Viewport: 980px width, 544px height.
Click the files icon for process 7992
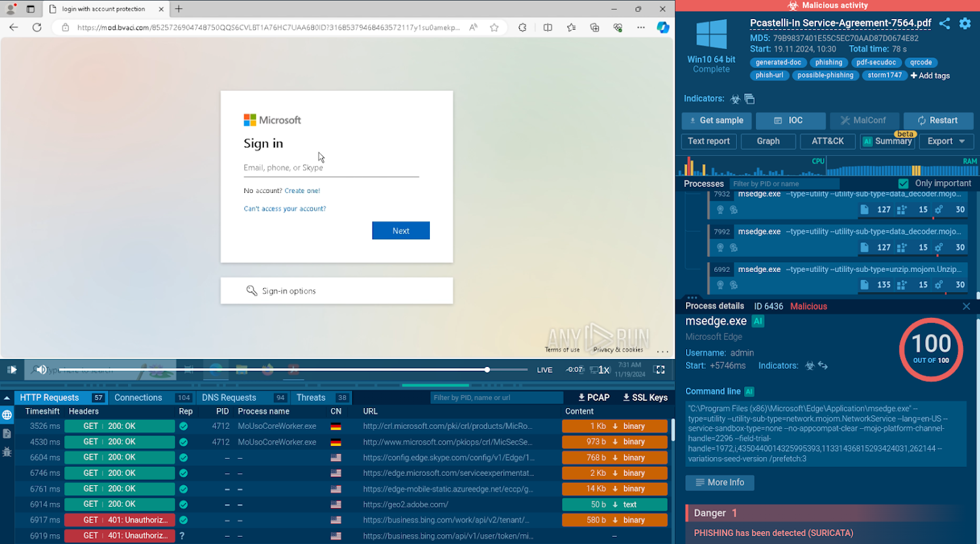coord(864,247)
